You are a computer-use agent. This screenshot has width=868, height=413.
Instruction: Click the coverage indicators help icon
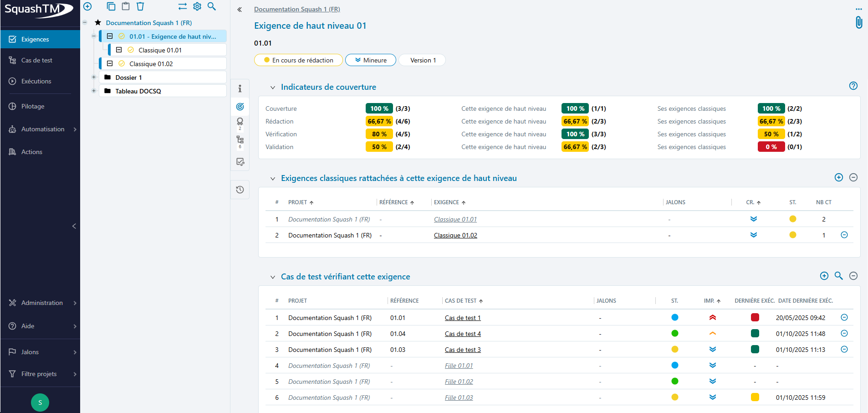click(x=853, y=86)
